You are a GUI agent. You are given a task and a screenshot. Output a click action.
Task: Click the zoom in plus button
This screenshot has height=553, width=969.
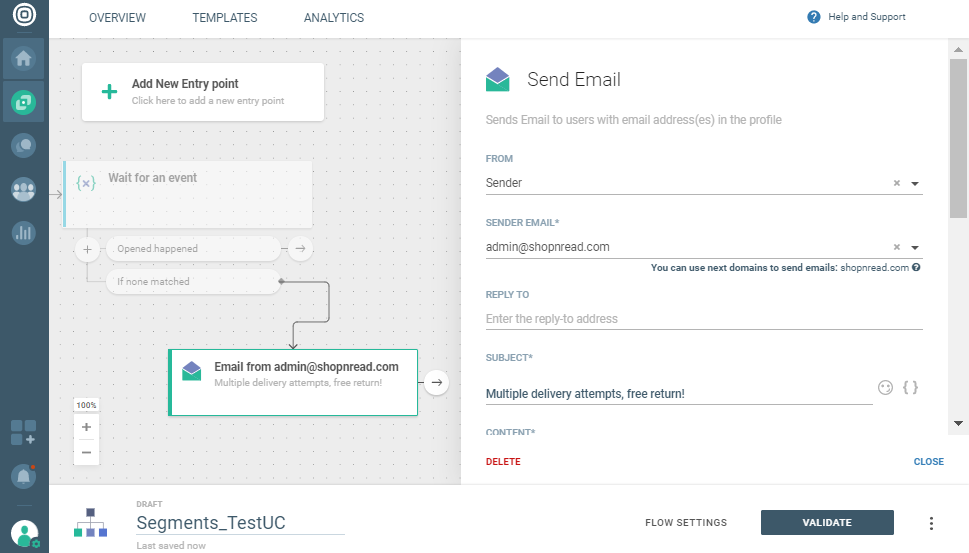[86, 427]
